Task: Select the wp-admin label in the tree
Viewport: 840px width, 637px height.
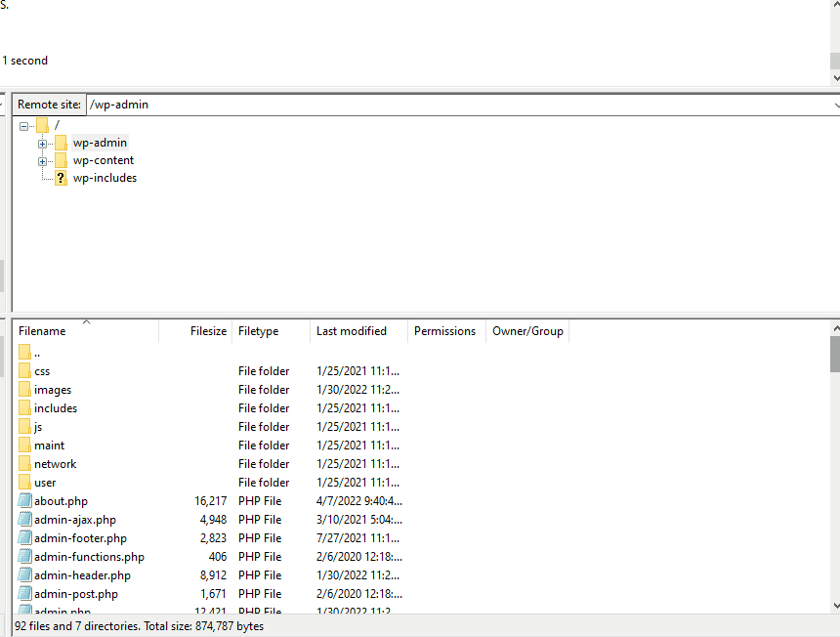Action: pyautogui.click(x=100, y=143)
